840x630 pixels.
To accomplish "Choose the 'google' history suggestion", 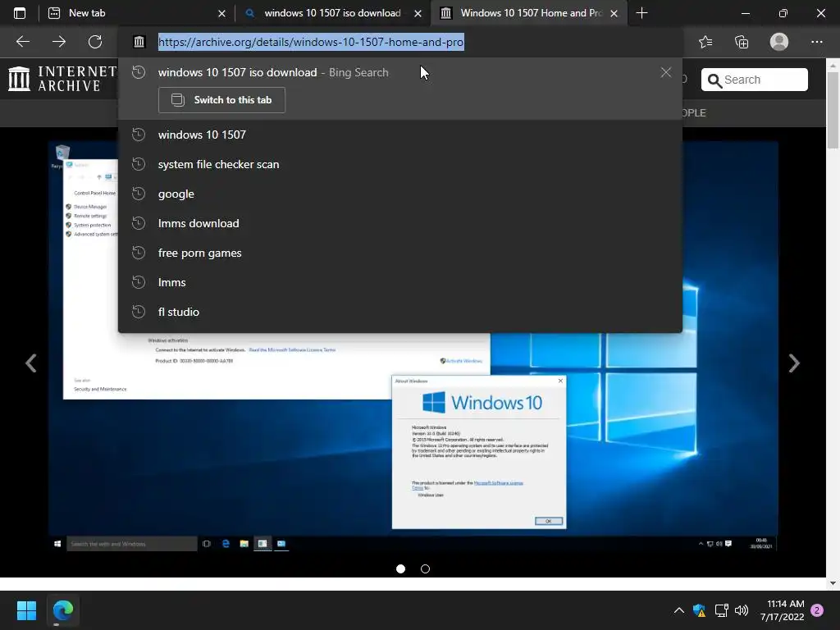I will [x=399, y=194].
